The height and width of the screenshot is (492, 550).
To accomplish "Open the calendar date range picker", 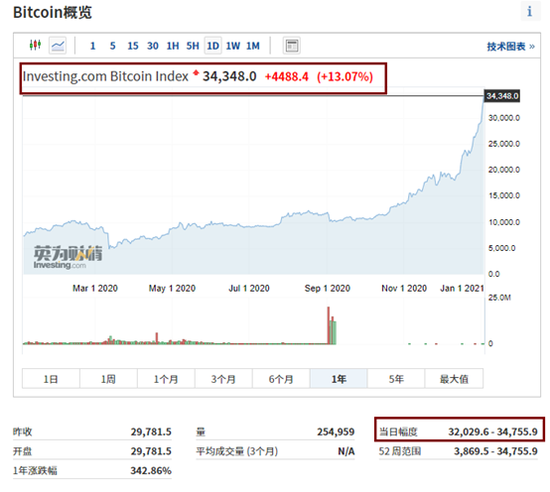I will [x=292, y=46].
